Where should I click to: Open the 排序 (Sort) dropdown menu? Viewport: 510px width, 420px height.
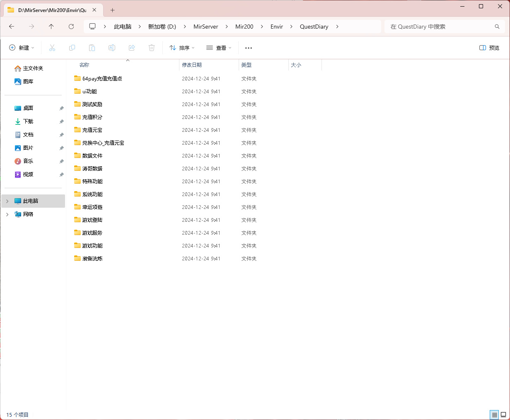click(182, 48)
